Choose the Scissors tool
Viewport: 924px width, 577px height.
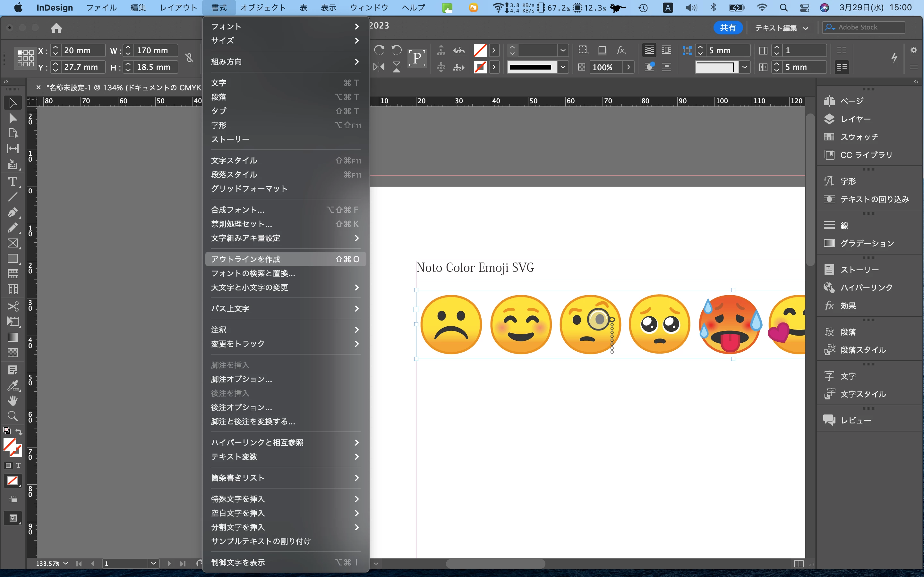point(13,306)
